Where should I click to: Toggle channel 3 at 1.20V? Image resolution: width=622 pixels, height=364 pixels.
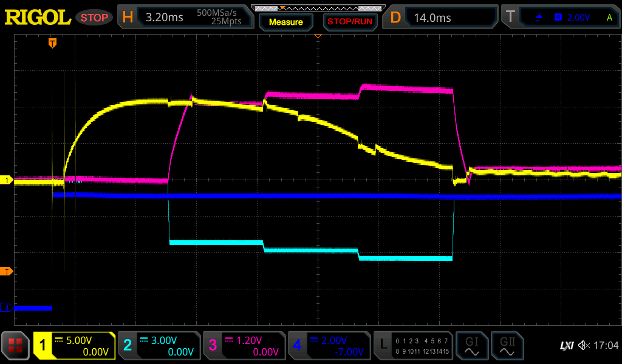pyautogui.click(x=244, y=346)
